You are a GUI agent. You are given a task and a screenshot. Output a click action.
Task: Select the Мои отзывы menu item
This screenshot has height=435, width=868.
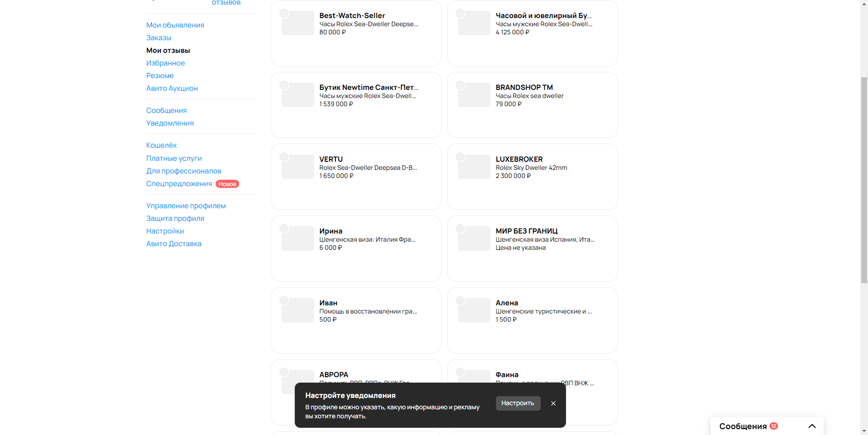click(x=168, y=50)
